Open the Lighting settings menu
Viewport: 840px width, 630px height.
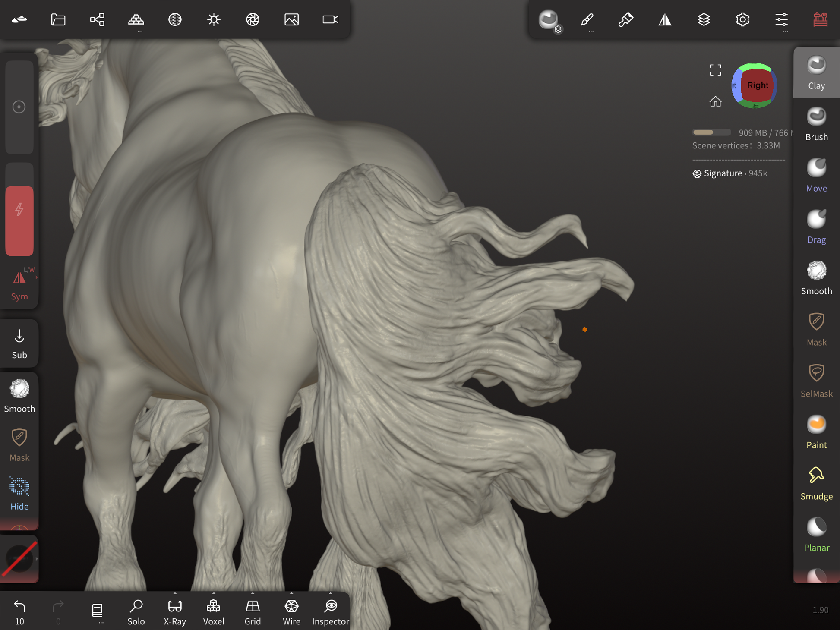[x=214, y=19]
